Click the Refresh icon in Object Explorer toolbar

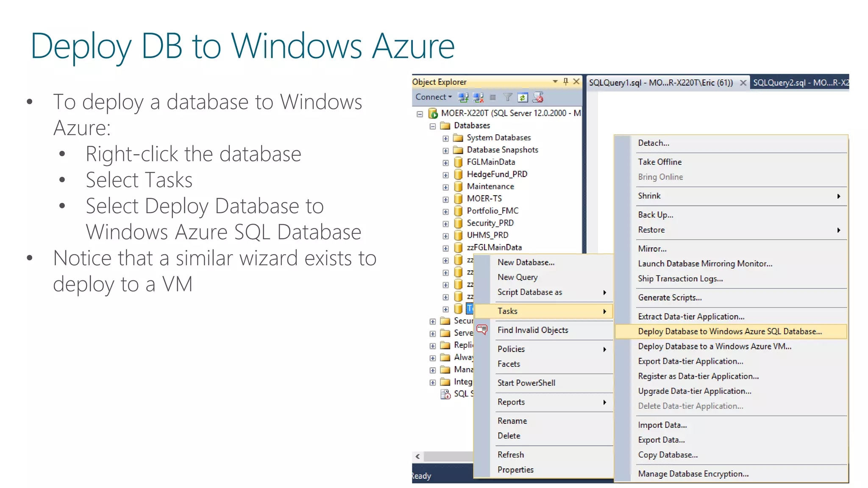(523, 97)
